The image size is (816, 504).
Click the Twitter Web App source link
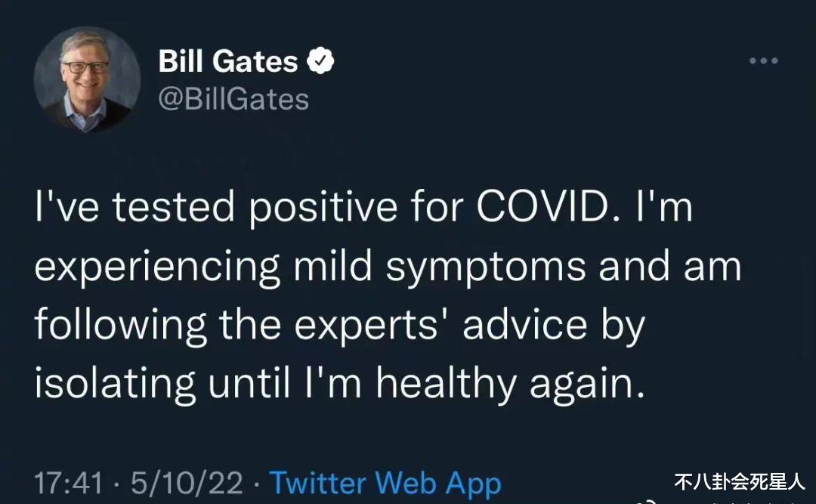385,483
